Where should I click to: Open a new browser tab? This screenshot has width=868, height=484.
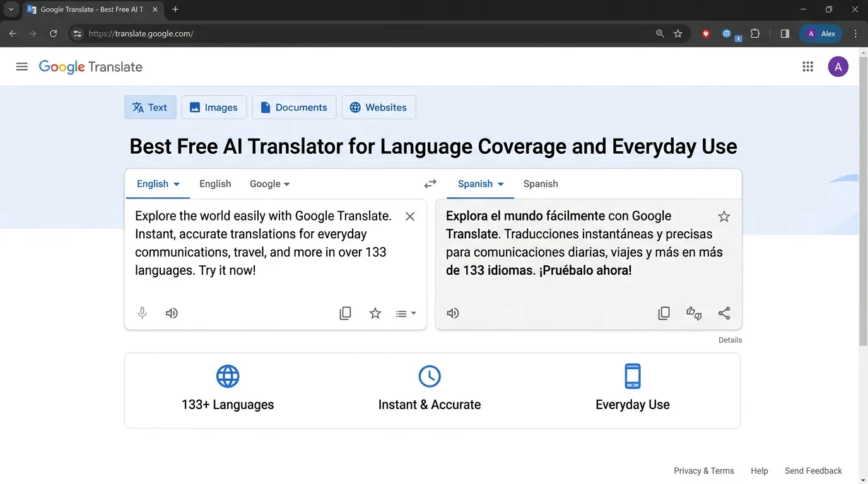click(x=175, y=9)
